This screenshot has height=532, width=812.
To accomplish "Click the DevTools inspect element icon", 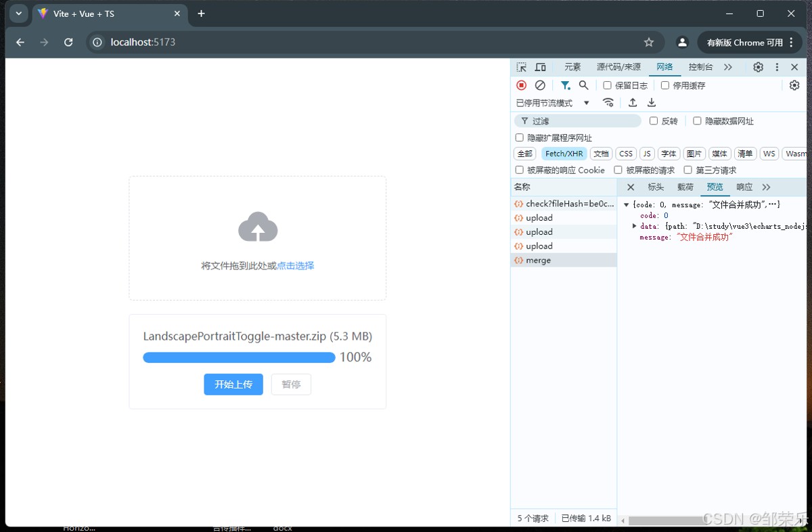I will [x=521, y=67].
